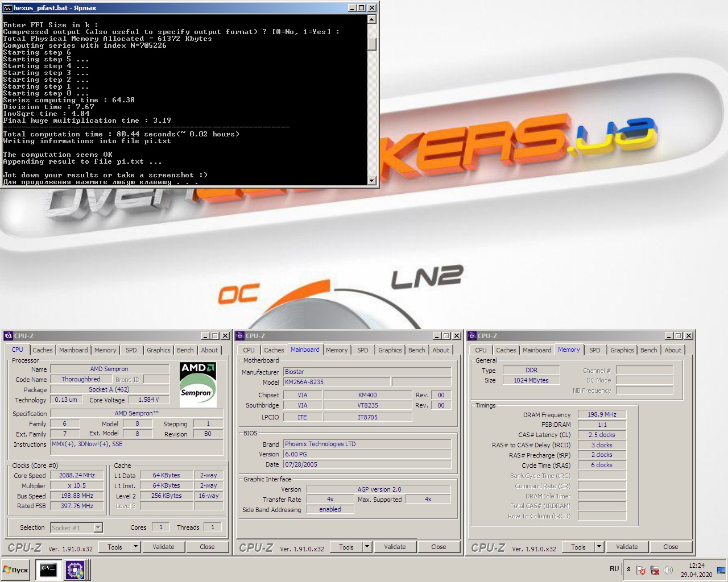
Task: Open Memory tab in left CPU-Z window
Action: (105, 350)
